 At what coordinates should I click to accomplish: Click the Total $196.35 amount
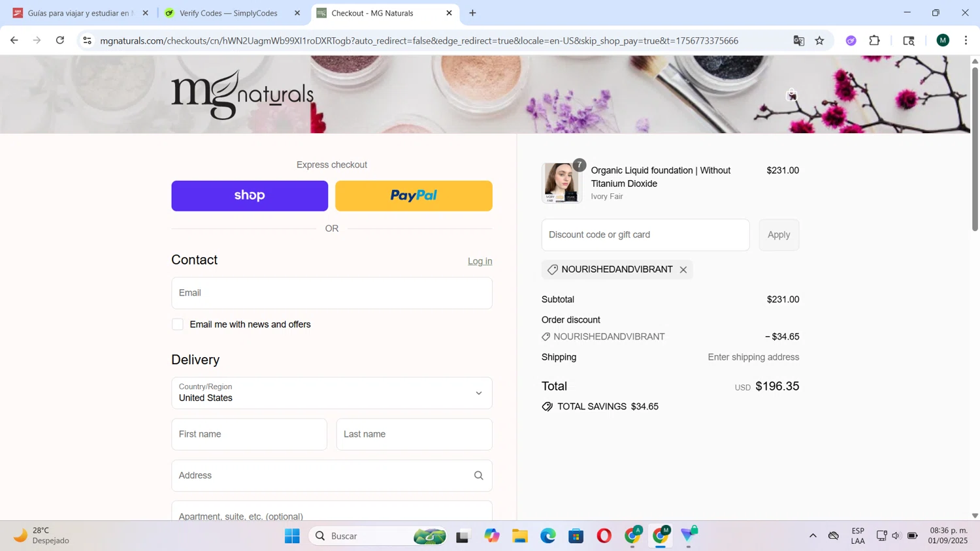[x=777, y=386]
